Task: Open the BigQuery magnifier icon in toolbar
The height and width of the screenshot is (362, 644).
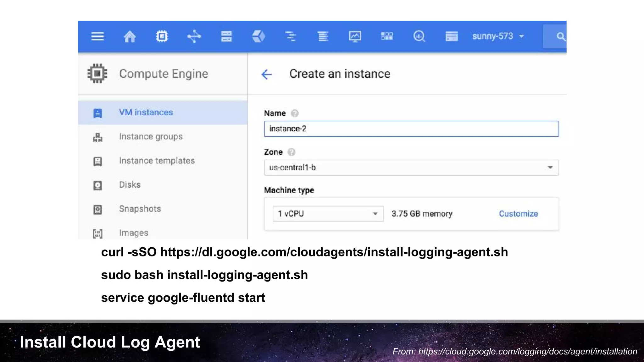Action: point(419,36)
